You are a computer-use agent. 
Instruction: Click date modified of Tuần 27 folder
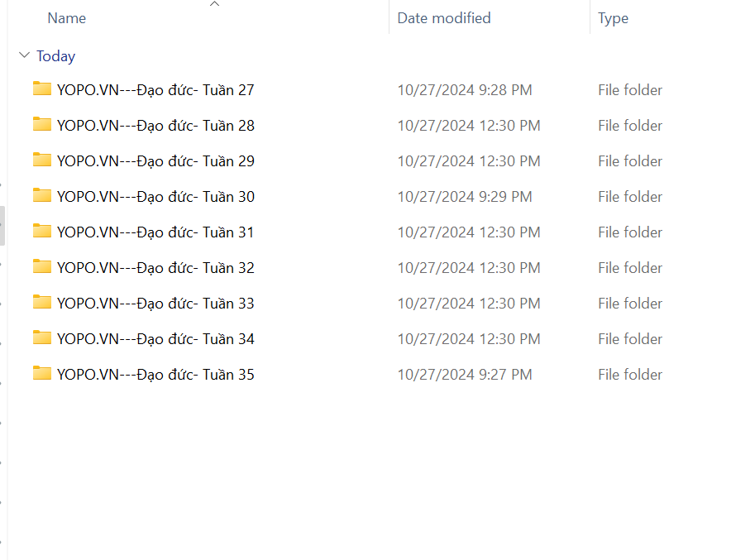pyautogui.click(x=464, y=90)
